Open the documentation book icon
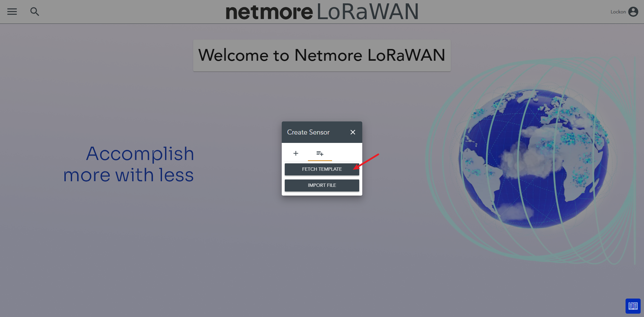Image resolution: width=644 pixels, height=317 pixels. coord(633,306)
